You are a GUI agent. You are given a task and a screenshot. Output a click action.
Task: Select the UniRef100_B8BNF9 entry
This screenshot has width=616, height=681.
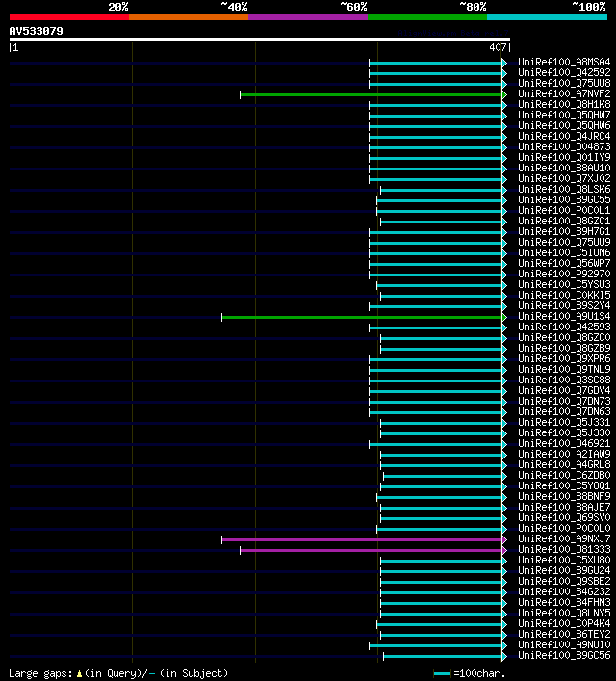coord(564,496)
